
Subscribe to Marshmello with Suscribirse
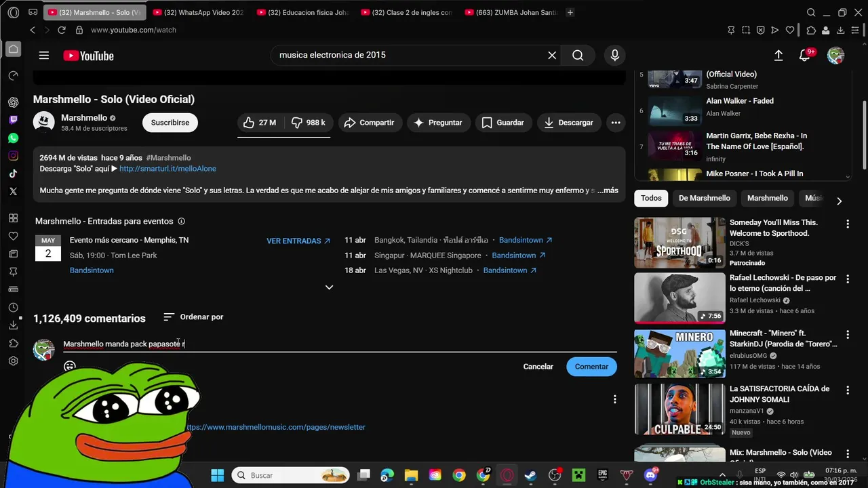(x=170, y=123)
